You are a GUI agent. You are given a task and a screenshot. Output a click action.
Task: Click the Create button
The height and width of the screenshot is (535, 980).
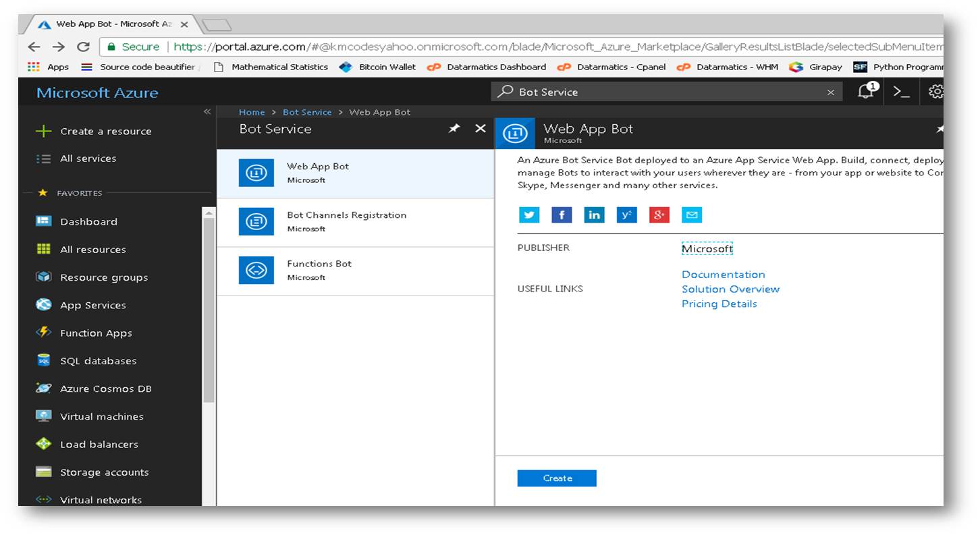tap(557, 478)
